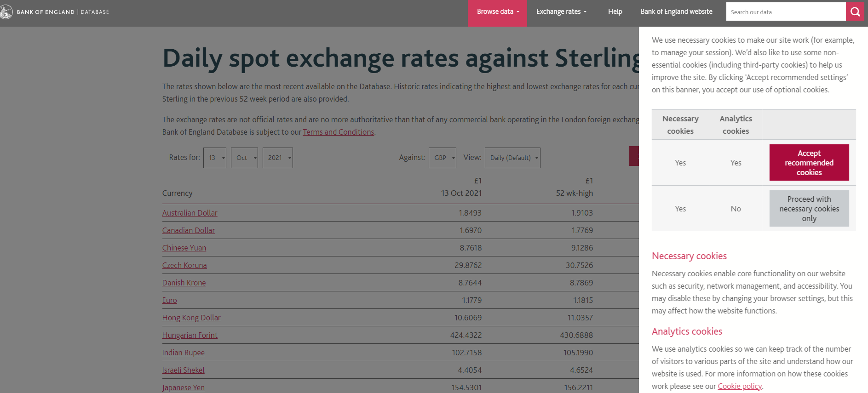The width and height of the screenshot is (868, 393).
Task: Click the Daily spot exchange rates heading
Action: coord(401,58)
